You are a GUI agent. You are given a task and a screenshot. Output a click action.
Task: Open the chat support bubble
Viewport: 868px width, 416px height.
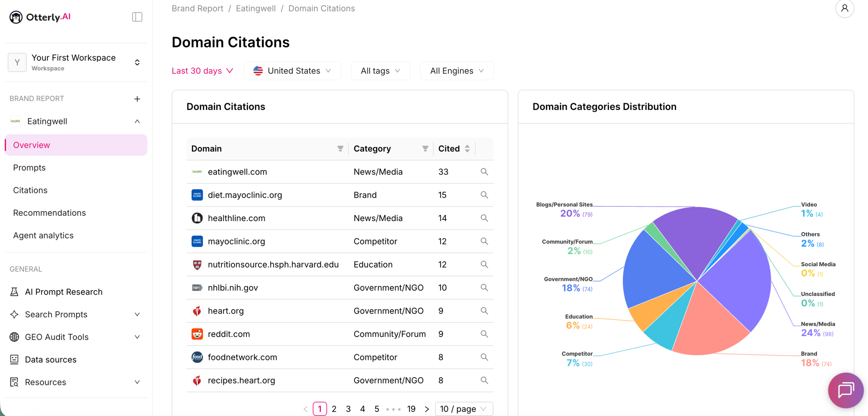tap(846, 390)
